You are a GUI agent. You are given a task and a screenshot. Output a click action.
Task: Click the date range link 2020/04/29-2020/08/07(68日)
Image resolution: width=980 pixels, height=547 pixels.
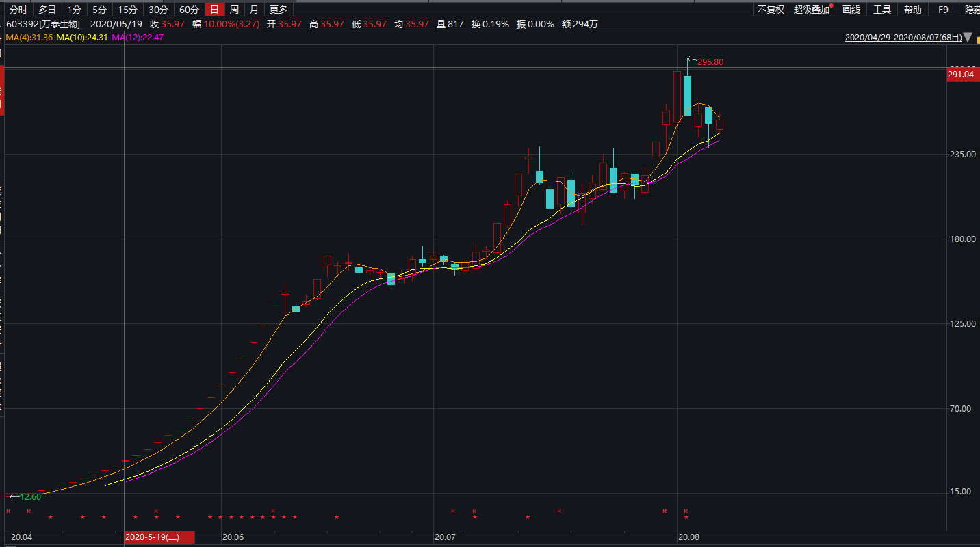pos(904,38)
